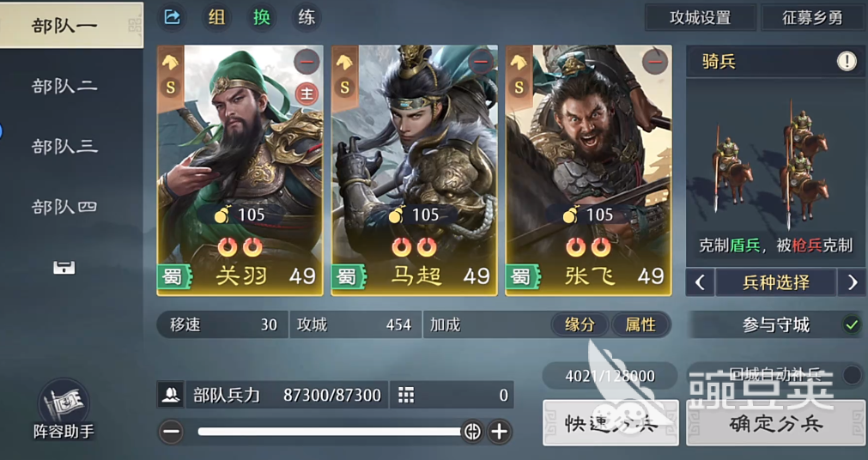Remove 张飞 using the minus icon
This screenshot has height=460, width=868.
coord(655,62)
